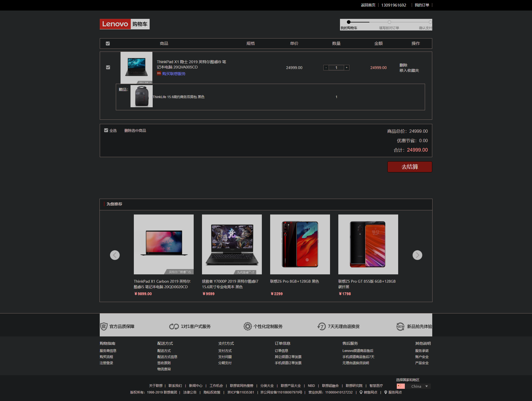Open the ThinkPad X1 隐士 product thumbnail
Image resolution: width=532 pixels, height=401 pixels.
tap(136, 68)
